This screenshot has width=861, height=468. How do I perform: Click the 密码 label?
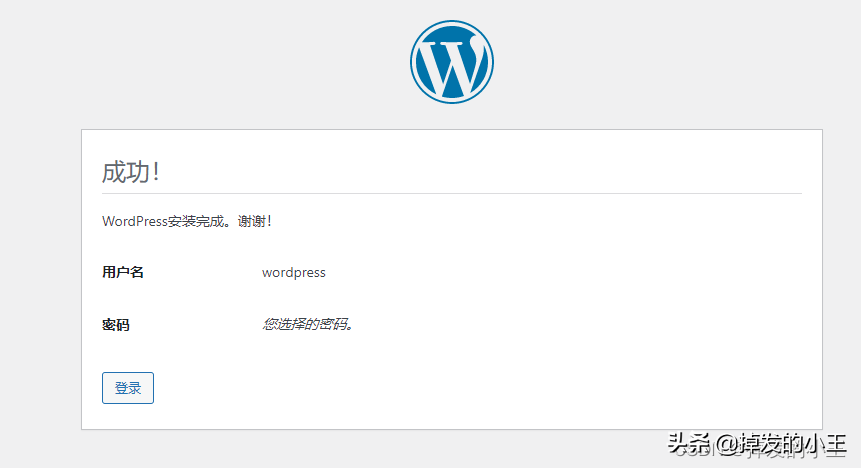pos(116,325)
